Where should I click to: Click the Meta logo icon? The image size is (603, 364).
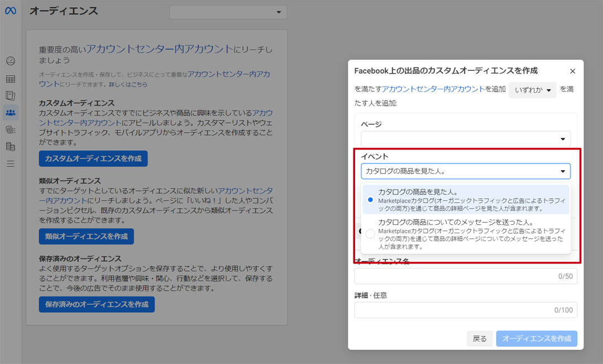coord(11,11)
